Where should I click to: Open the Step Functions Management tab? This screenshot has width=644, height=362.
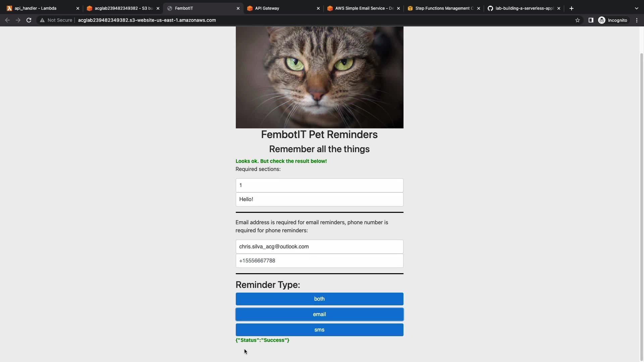click(443, 8)
